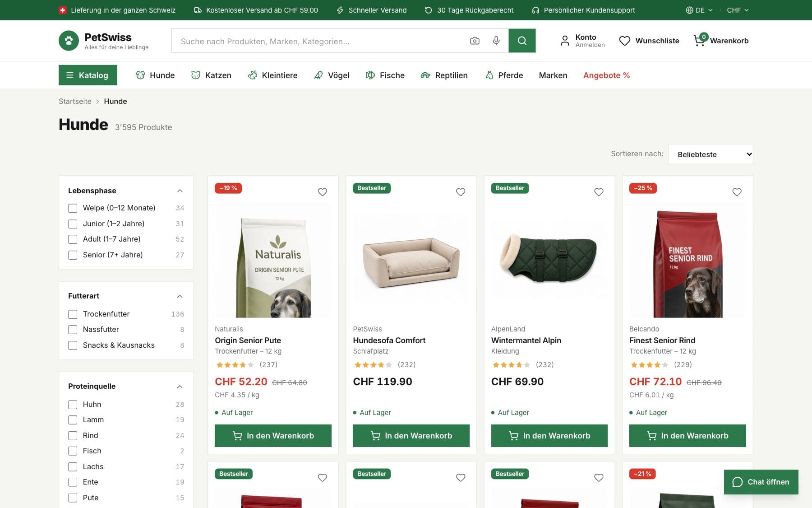Click the Pferde horse icon in navigation

(489, 75)
